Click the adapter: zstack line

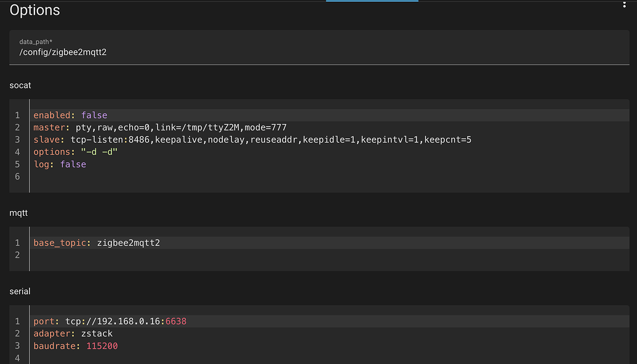[74, 333]
